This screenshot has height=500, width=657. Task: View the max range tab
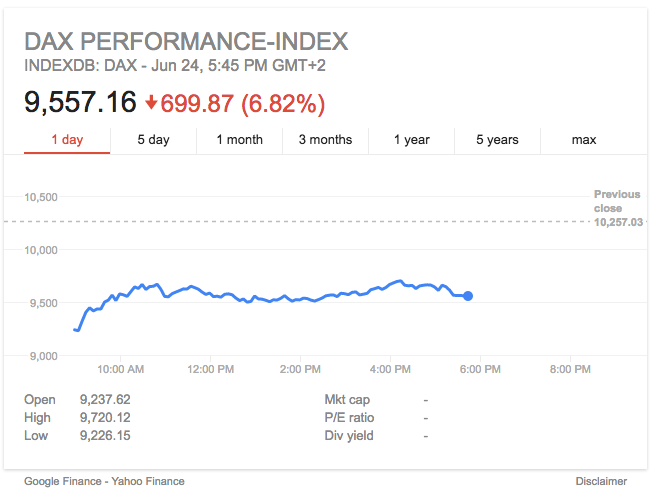(x=584, y=139)
